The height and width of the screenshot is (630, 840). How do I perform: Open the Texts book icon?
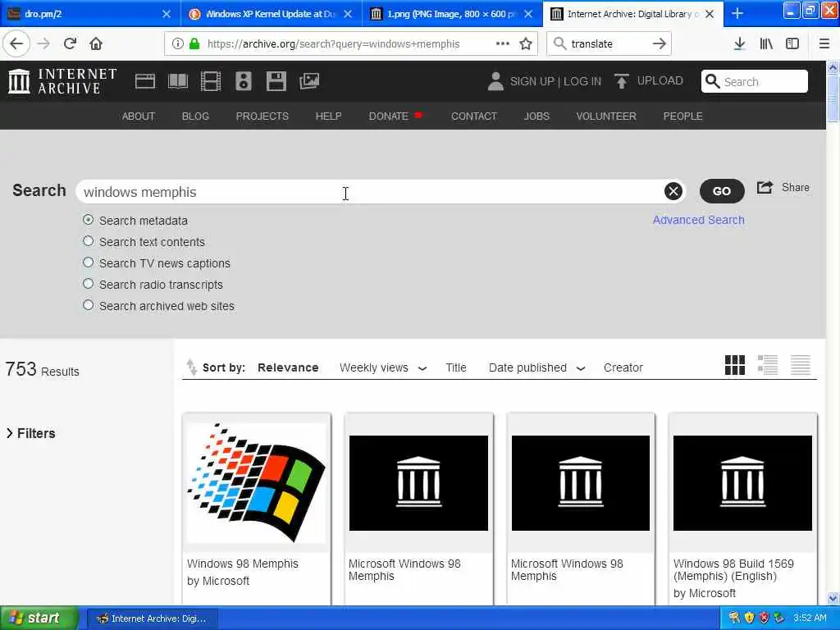[x=178, y=81]
